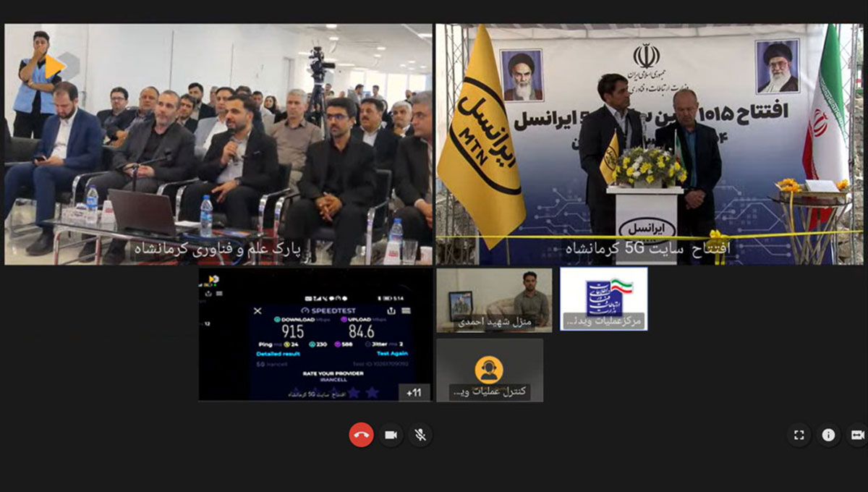Show the +11 additional participants

(x=414, y=392)
